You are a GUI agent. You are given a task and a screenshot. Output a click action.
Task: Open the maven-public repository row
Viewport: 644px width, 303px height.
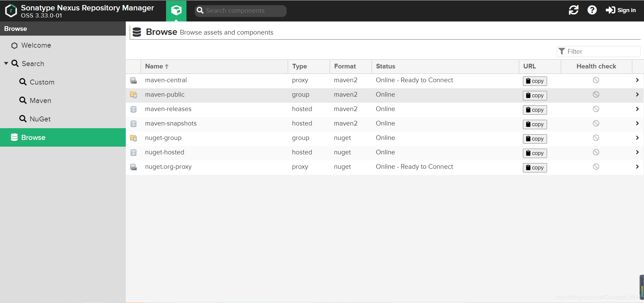tap(385, 95)
